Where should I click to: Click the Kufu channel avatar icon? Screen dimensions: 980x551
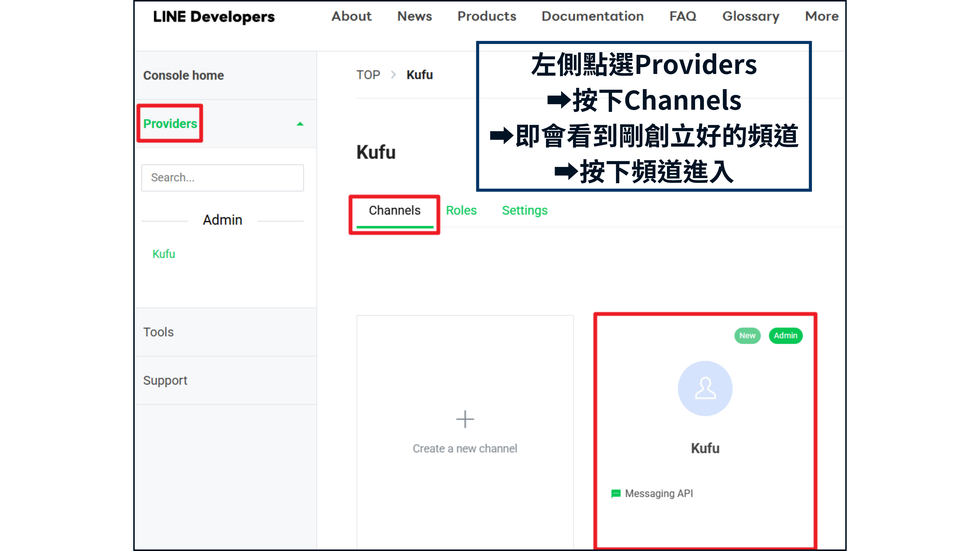point(705,388)
